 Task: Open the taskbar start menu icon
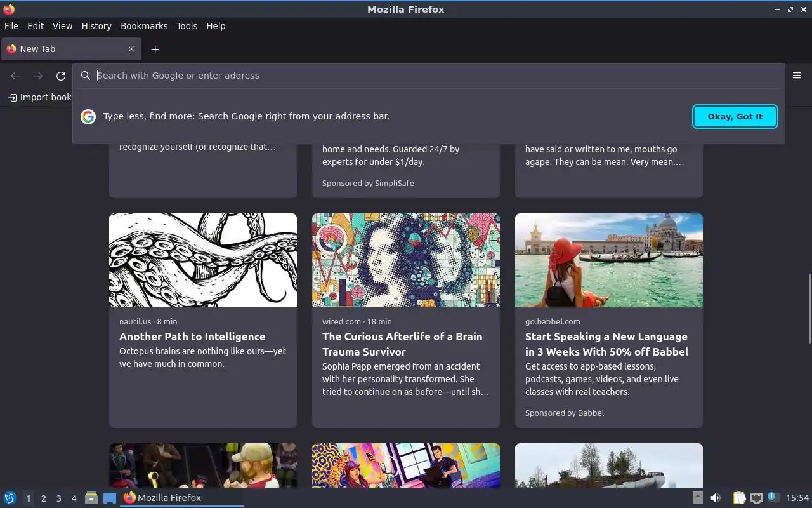[x=10, y=498]
